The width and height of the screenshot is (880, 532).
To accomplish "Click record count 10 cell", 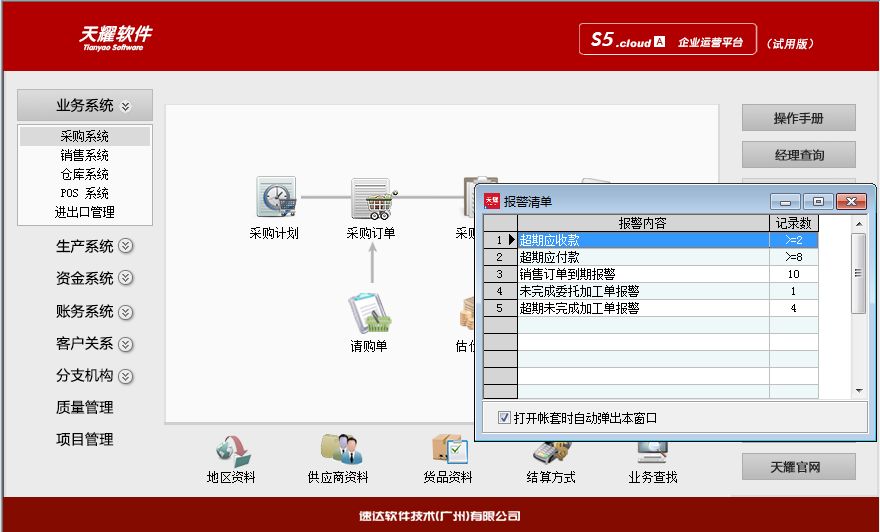I will point(794,274).
